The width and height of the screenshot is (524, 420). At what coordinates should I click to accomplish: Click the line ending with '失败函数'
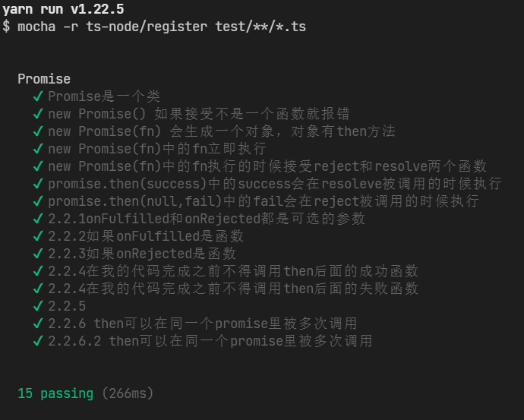(233, 289)
